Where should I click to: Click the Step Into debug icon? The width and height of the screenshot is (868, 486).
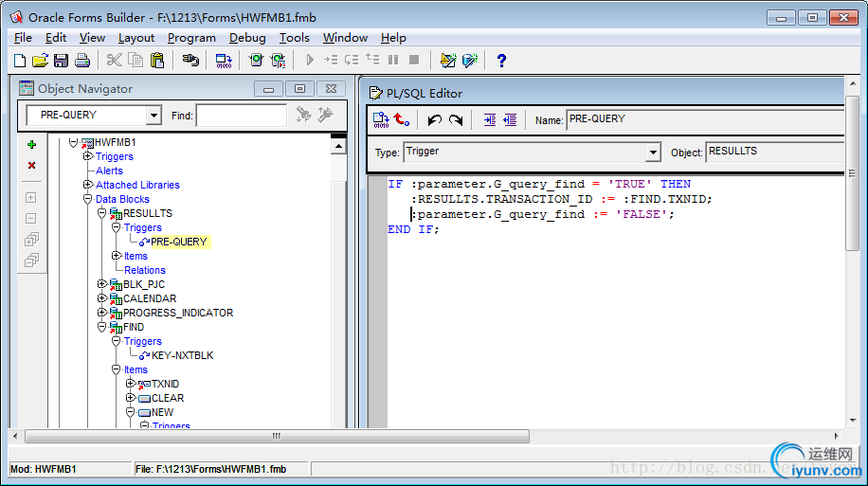pos(331,60)
